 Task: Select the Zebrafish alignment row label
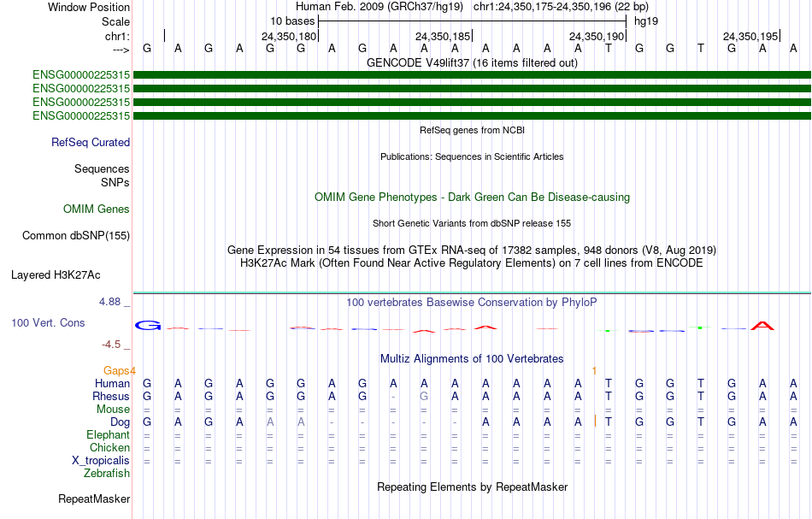coord(107,474)
